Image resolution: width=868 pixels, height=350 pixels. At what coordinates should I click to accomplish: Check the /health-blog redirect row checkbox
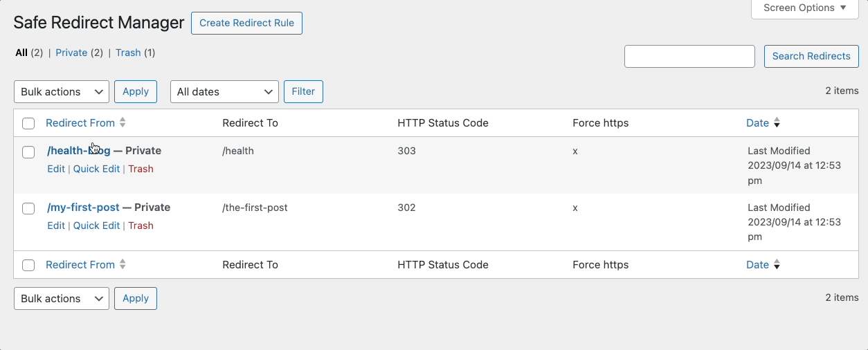(28, 152)
